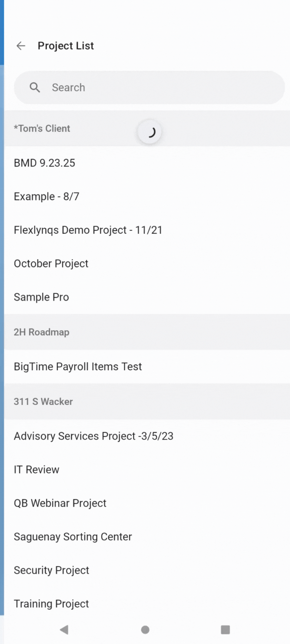Screen dimensions: 290x644
Task: Choose the IT Review project
Action: click(x=37, y=470)
